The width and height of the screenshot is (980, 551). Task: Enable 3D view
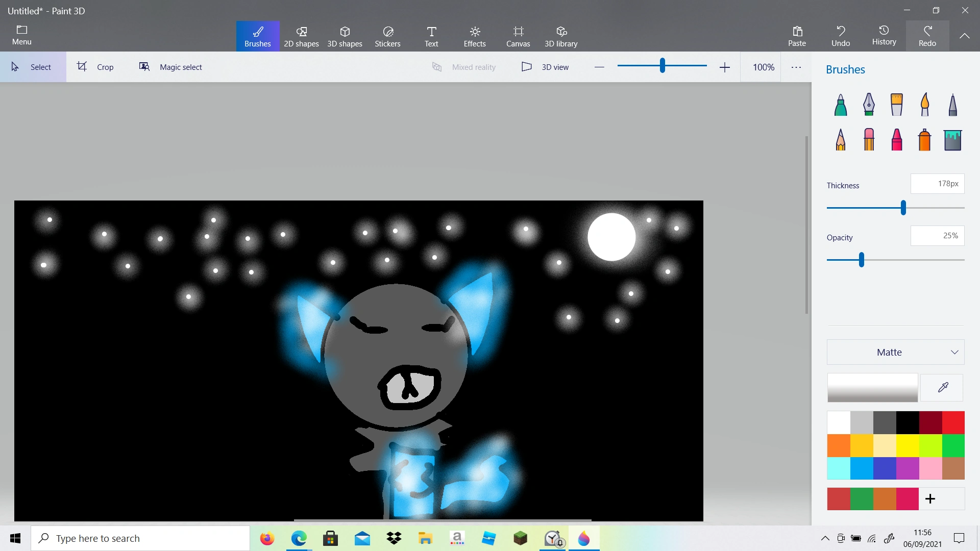tap(546, 67)
